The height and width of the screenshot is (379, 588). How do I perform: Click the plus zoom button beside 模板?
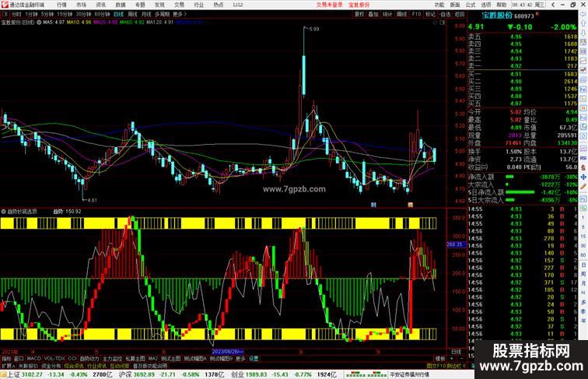pos(451,359)
